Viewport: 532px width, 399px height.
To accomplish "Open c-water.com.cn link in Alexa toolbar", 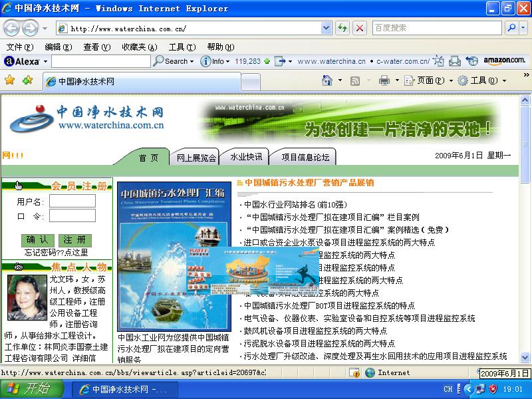I will click(x=403, y=61).
